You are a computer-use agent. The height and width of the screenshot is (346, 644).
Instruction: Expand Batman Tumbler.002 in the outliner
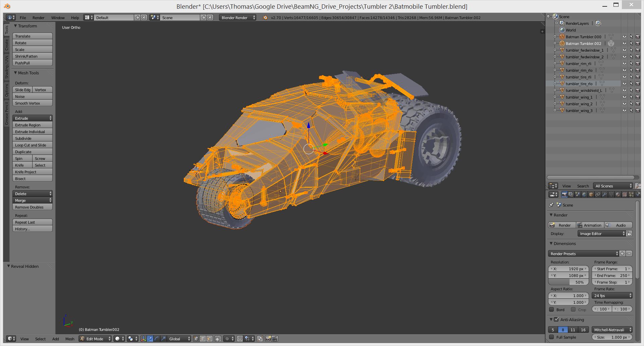coord(555,44)
